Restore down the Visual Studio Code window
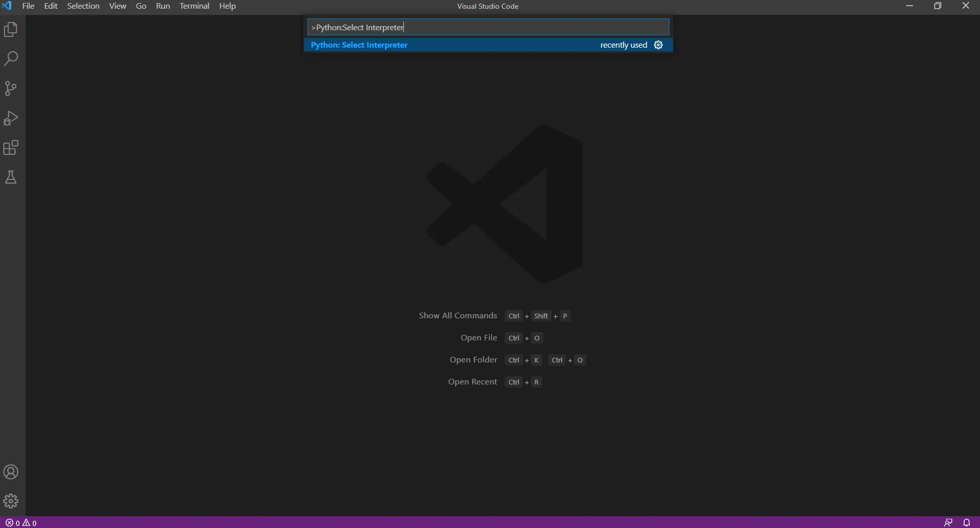 pos(937,6)
